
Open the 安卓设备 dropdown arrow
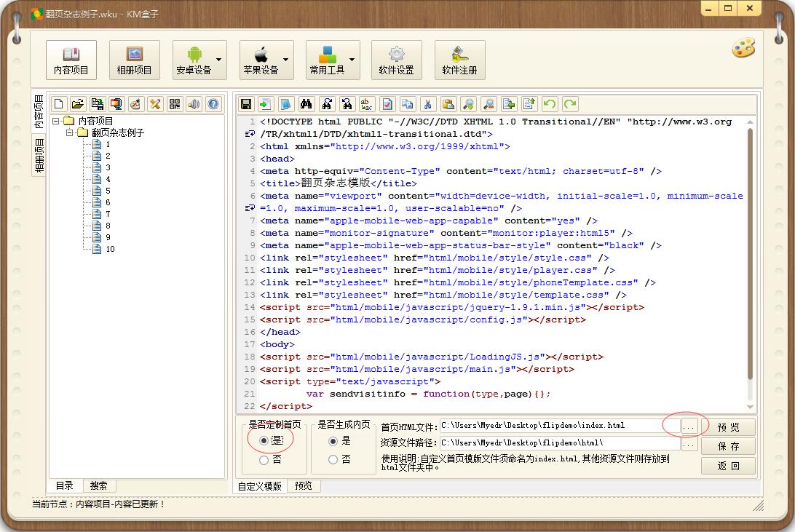coord(219,60)
